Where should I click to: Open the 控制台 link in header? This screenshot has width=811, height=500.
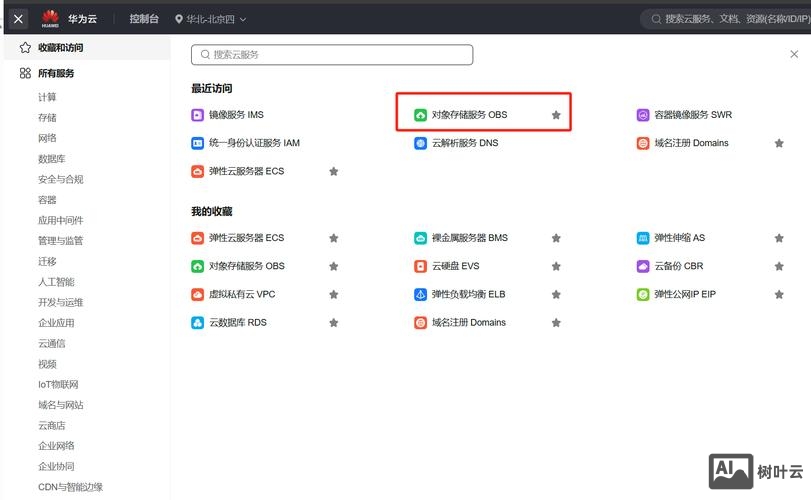click(x=144, y=19)
